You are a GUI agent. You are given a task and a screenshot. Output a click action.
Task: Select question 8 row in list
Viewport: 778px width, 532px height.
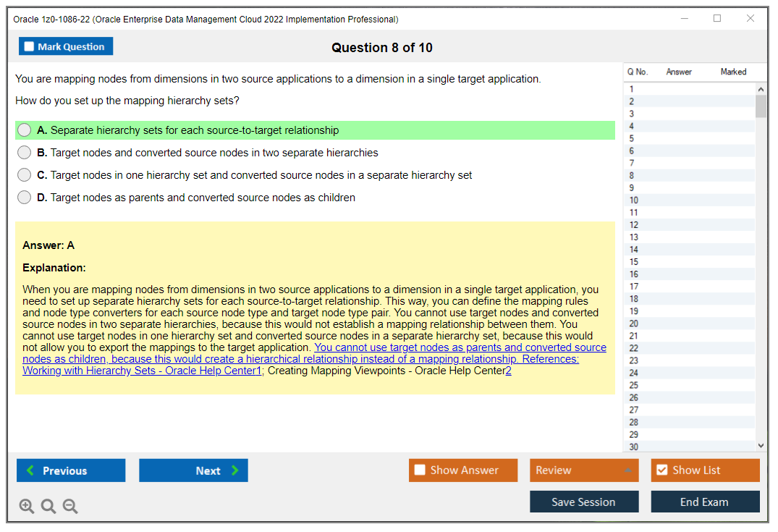688,175
